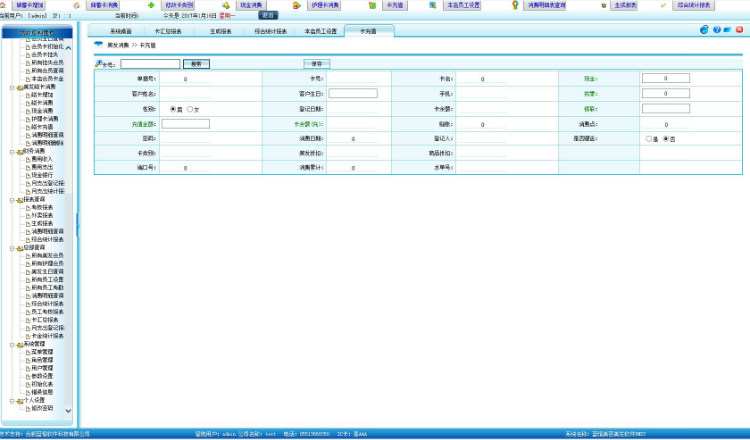Switch to the 生成报表 tab
The image size is (750, 440).
[221, 31]
